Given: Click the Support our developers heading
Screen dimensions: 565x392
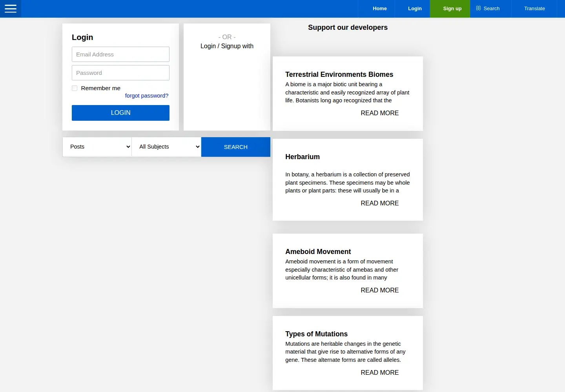Looking at the screenshot, I should pyautogui.click(x=348, y=27).
